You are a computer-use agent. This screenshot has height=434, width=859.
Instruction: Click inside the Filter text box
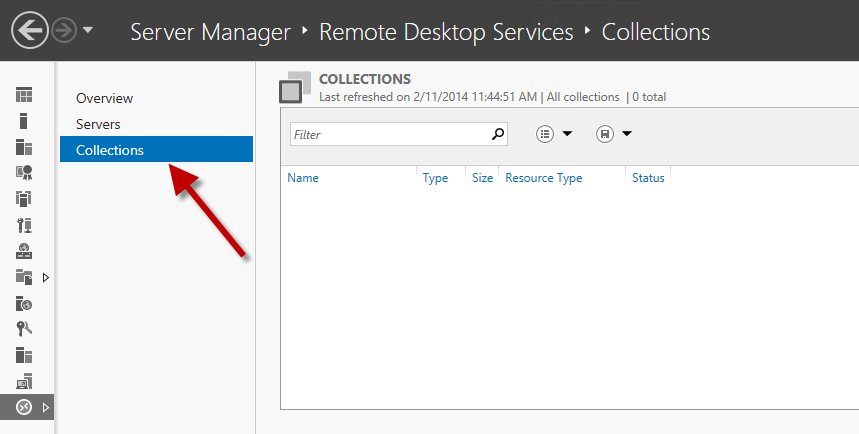coord(388,134)
